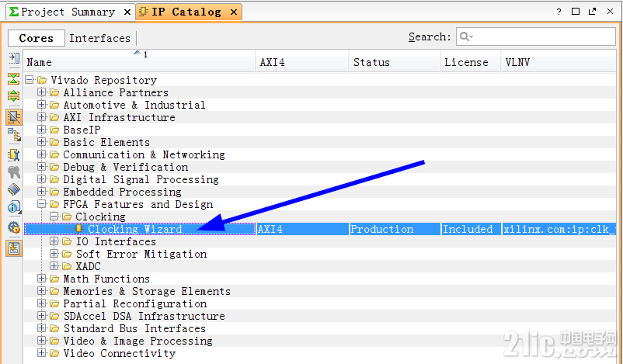Close the Project Summary tab
The image size is (623, 364).
click(127, 12)
